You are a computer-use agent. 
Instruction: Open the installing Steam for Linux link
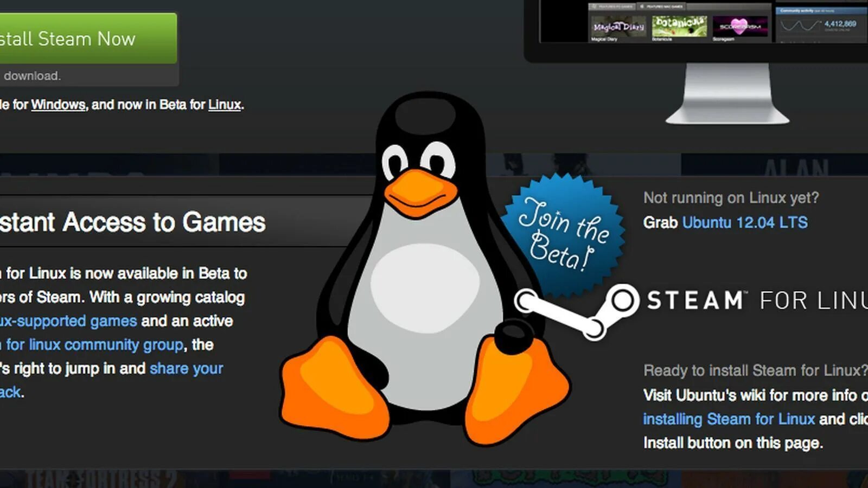coord(729,419)
